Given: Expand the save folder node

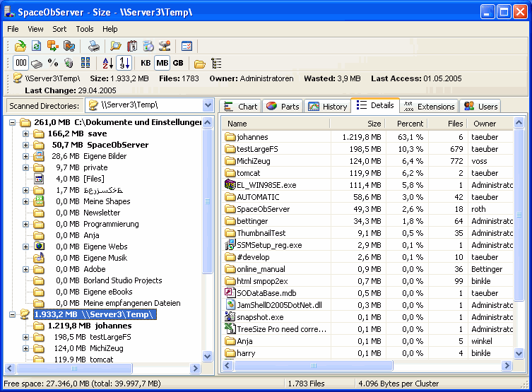Looking at the screenshot, I should pyautogui.click(x=25, y=133).
